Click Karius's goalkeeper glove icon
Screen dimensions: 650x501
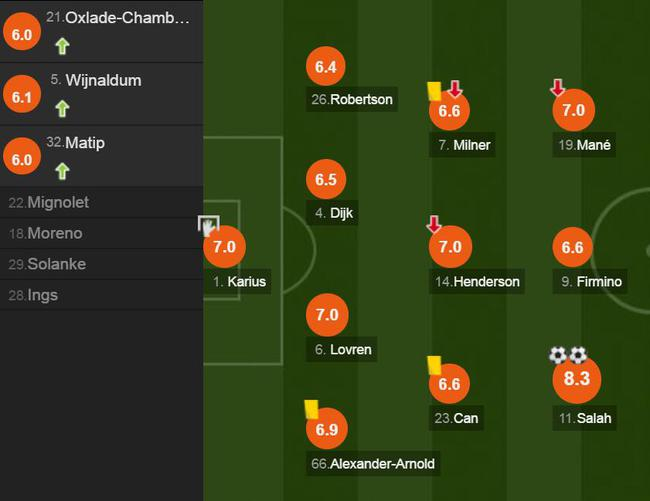pyautogui.click(x=209, y=226)
